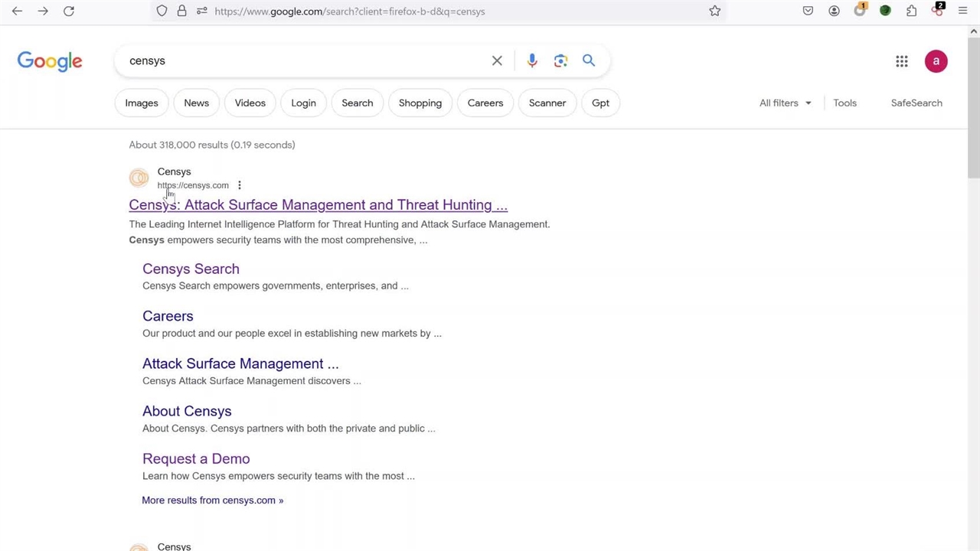This screenshot has width=980, height=551.
Task: Click the browser back arrow
Action: pyautogui.click(x=17, y=11)
